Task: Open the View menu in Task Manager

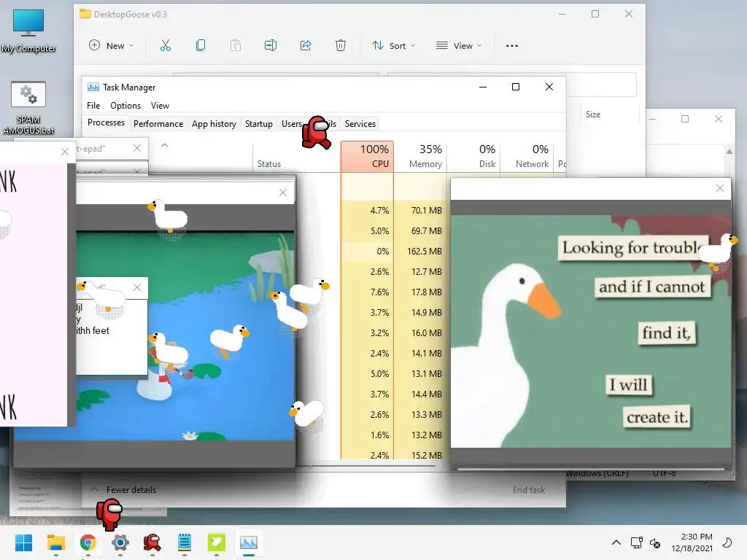Action: (160, 106)
